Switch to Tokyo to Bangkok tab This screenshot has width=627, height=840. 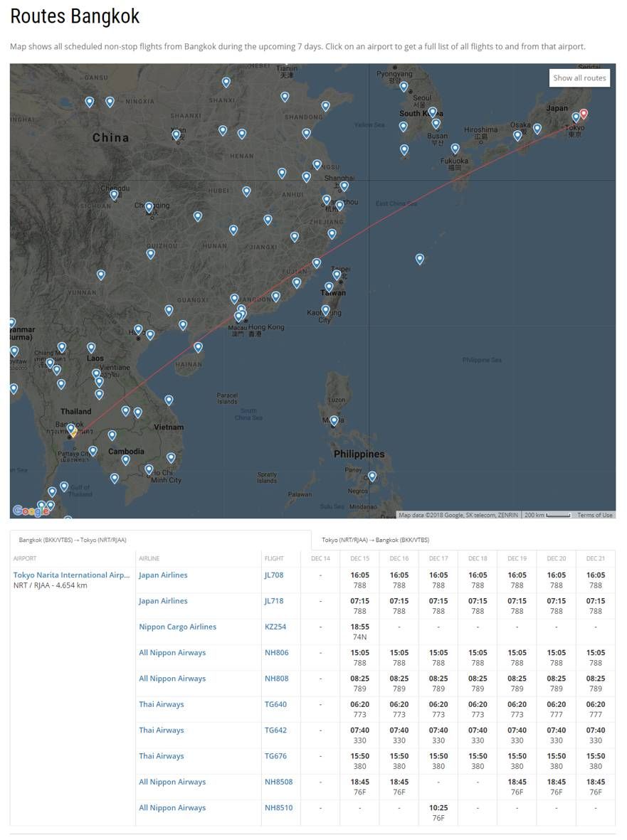click(x=375, y=540)
